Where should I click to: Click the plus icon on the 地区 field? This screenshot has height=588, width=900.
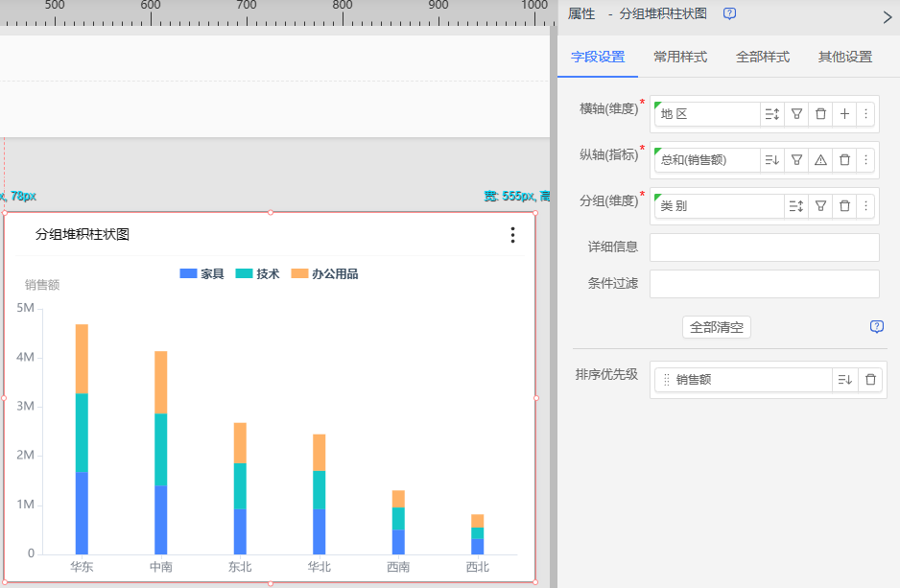point(844,114)
